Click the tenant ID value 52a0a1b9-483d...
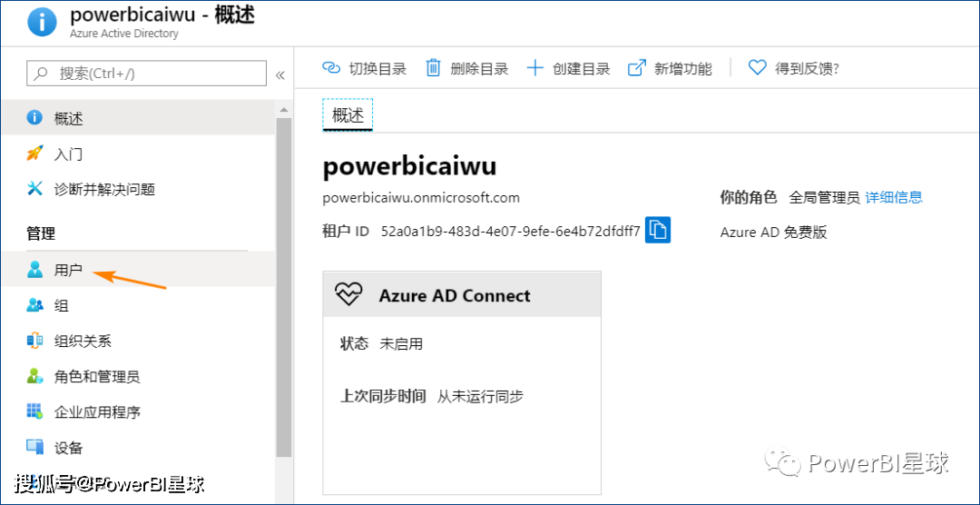Screen dimensions: 980x505 pyautogui.click(x=511, y=232)
